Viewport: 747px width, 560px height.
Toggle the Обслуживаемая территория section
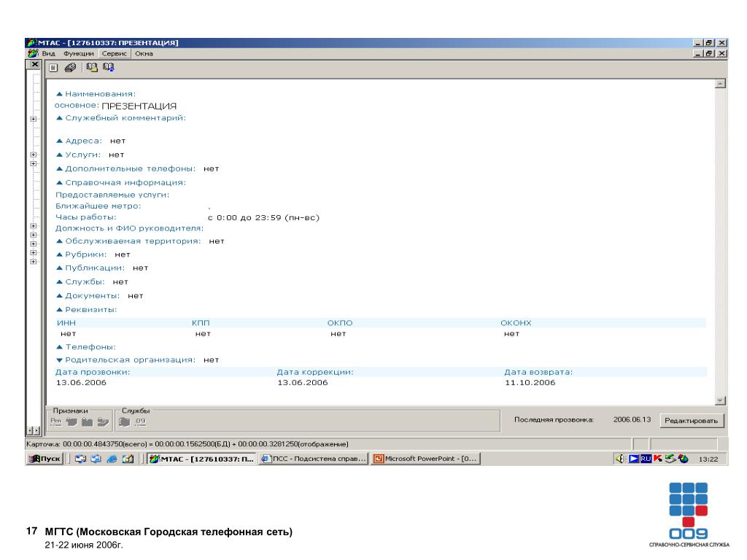click(x=60, y=241)
